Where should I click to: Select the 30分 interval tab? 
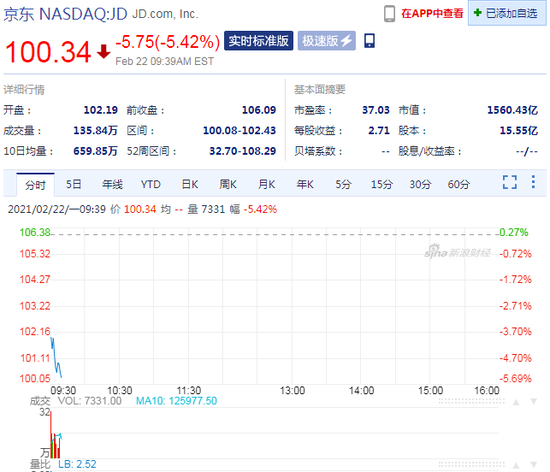[x=420, y=184]
